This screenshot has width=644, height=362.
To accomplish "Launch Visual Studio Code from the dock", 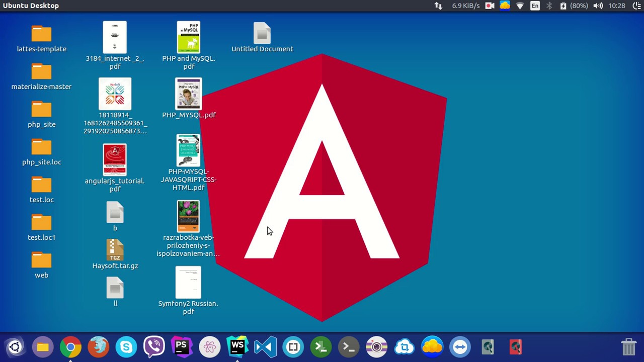I will [x=265, y=347].
